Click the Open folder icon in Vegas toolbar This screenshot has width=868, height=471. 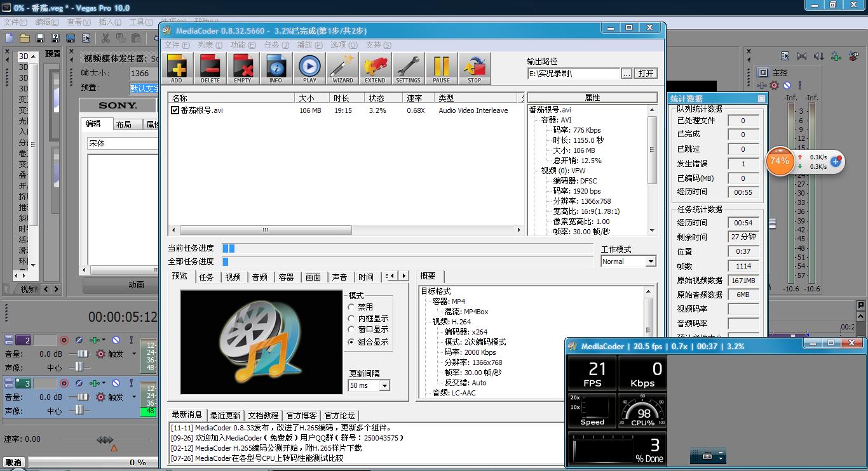click(25, 39)
